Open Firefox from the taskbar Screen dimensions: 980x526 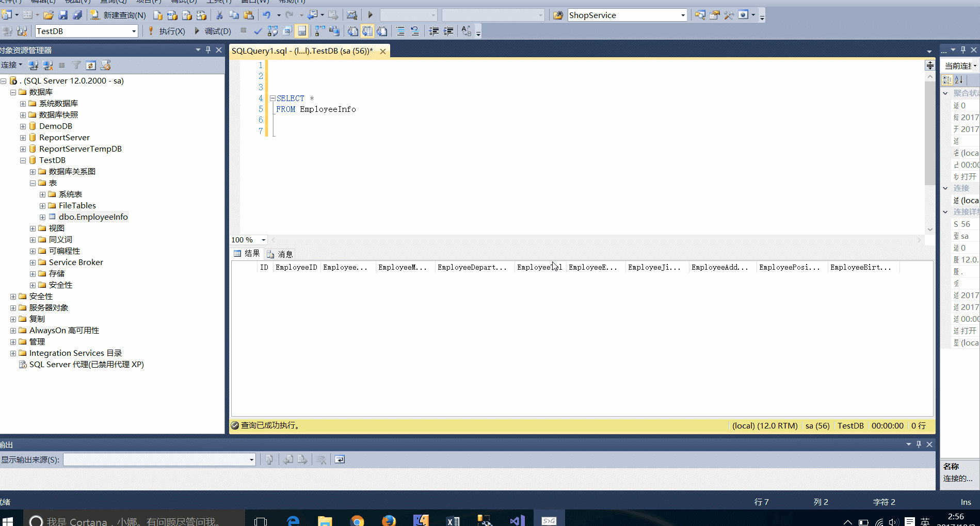(x=389, y=520)
